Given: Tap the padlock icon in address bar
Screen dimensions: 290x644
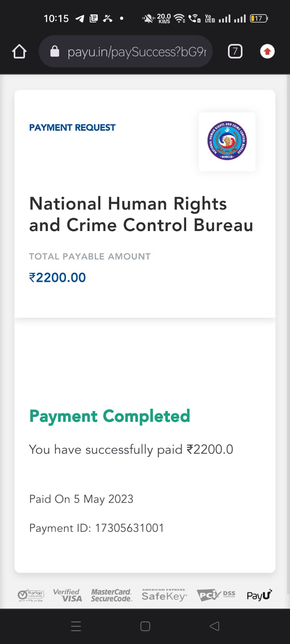Looking at the screenshot, I should pyautogui.click(x=55, y=52).
